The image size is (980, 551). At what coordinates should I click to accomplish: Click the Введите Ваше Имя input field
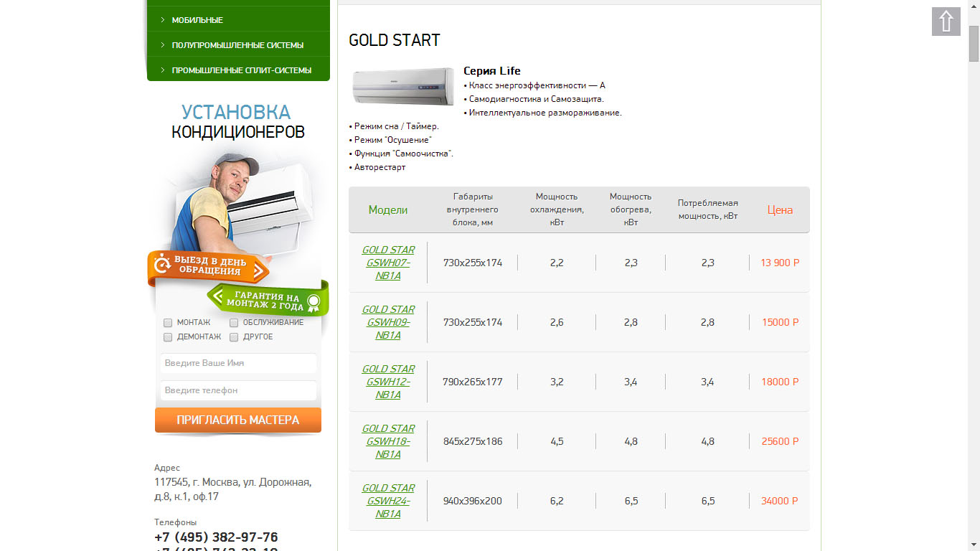point(237,363)
